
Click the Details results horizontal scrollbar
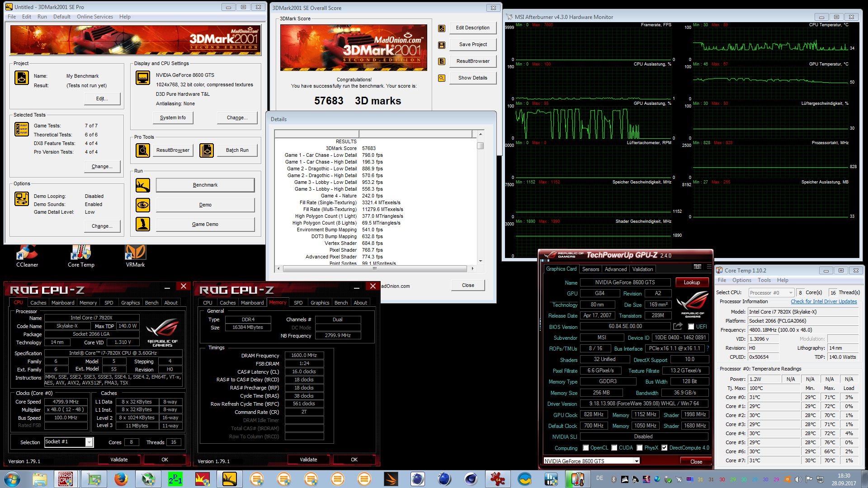[x=375, y=268]
